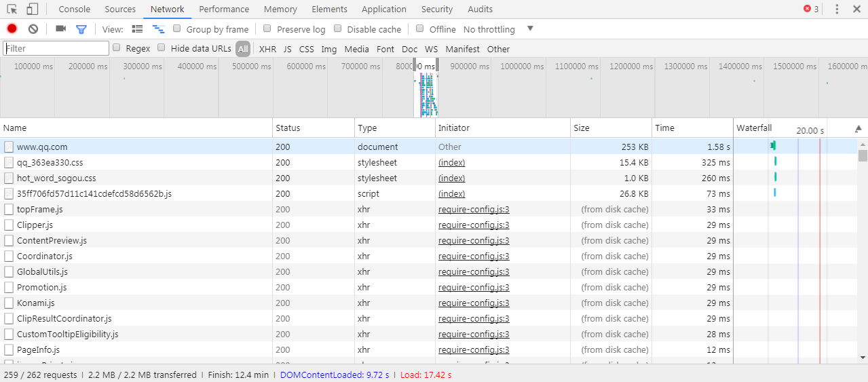Click file icon of www.qq.com row

pyautogui.click(x=9, y=147)
